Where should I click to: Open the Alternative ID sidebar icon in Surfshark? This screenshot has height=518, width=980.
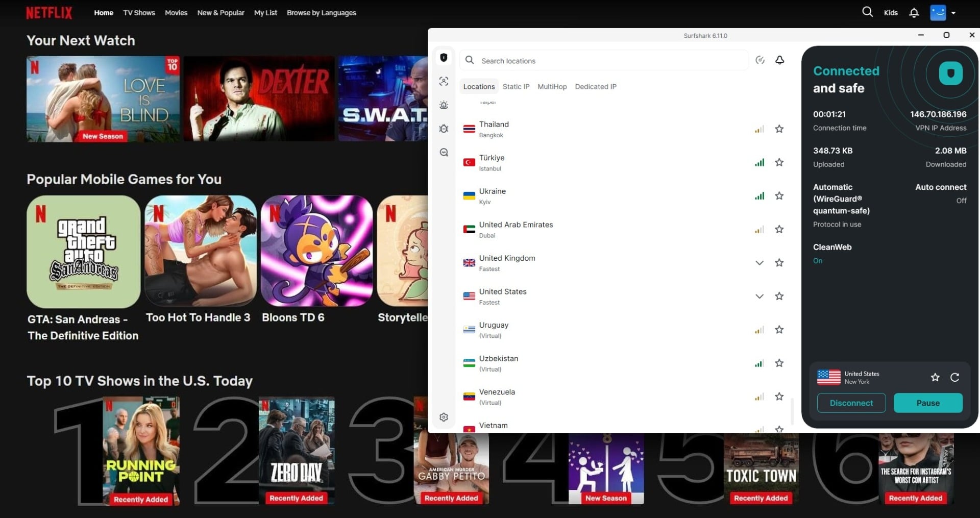pyautogui.click(x=444, y=81)
